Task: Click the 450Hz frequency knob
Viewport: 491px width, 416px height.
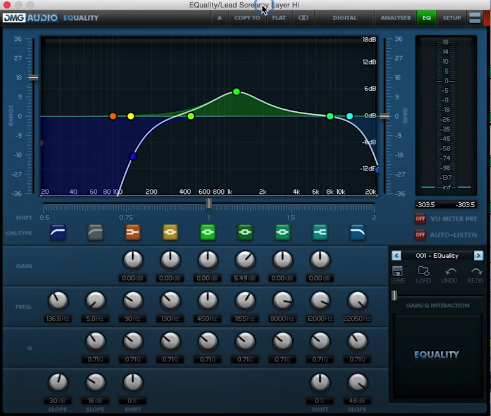Action: pos(208,301)
